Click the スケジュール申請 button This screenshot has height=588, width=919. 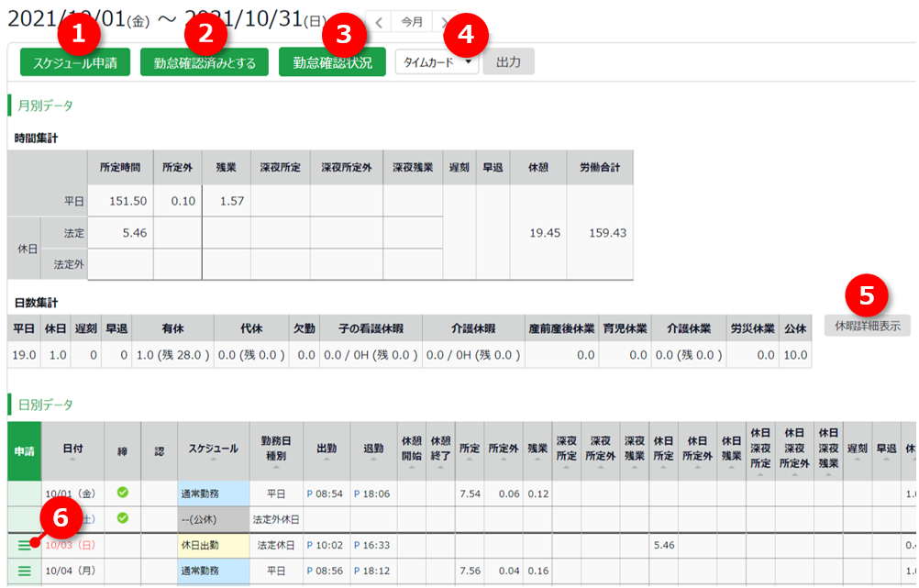click(x=75, y=62)
